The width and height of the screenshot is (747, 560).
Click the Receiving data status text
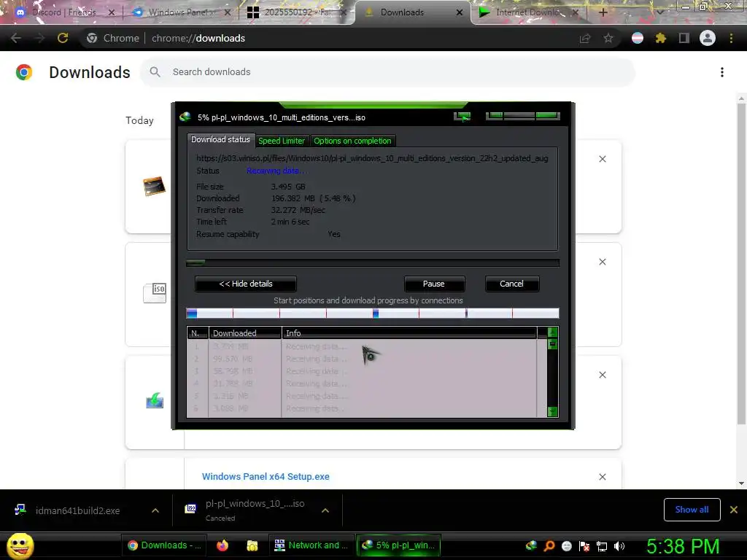(276, 171)
